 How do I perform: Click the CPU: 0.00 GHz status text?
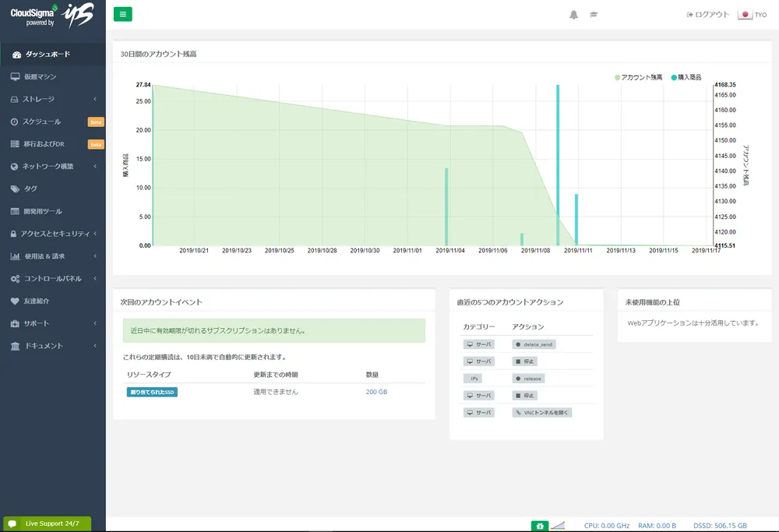(x=607, y=526)
